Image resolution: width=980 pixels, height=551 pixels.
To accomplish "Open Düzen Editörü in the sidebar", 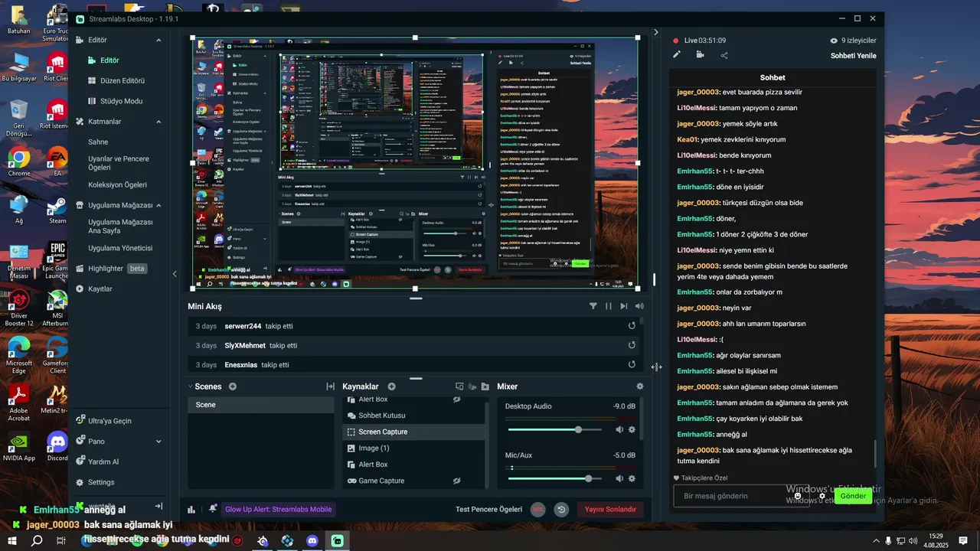I will [116, 80].
